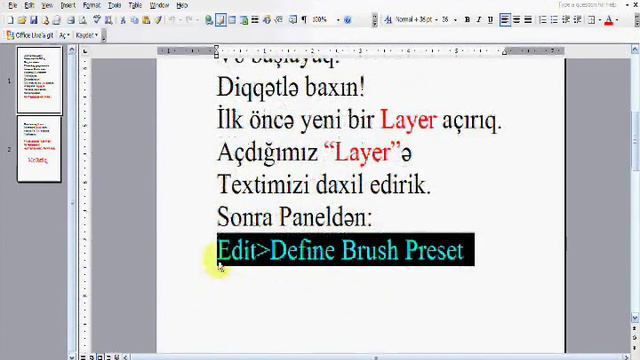Print the document
Image resolution: width=640 pixels, height=360 pixels.
71,20
